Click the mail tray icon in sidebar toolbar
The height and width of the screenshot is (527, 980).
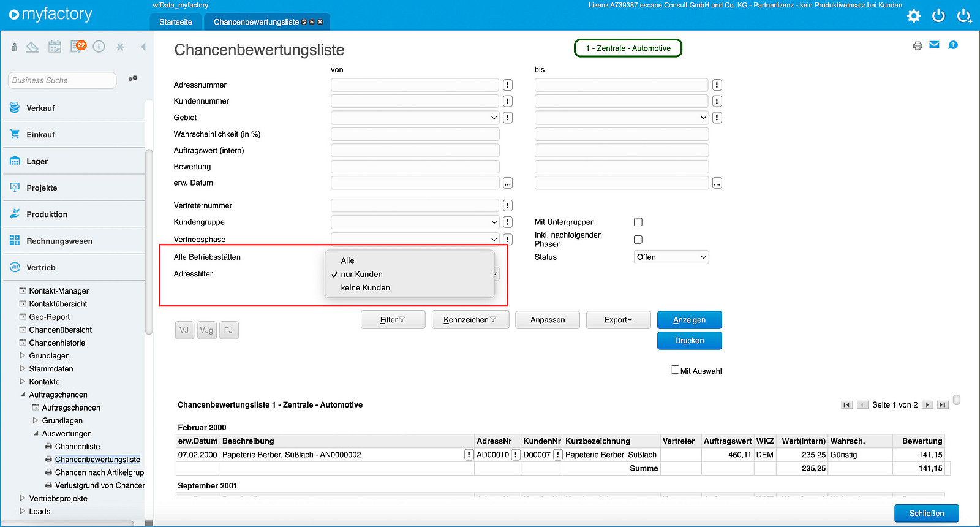pos(32,47)
